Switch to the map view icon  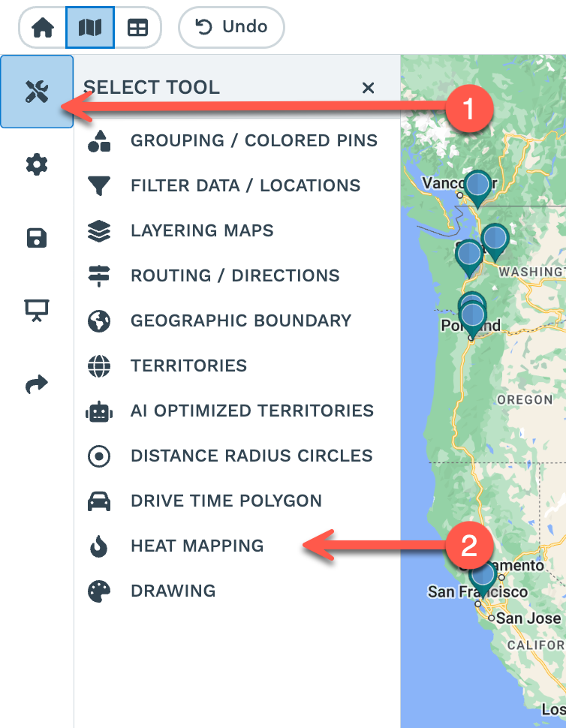[90, 28]
